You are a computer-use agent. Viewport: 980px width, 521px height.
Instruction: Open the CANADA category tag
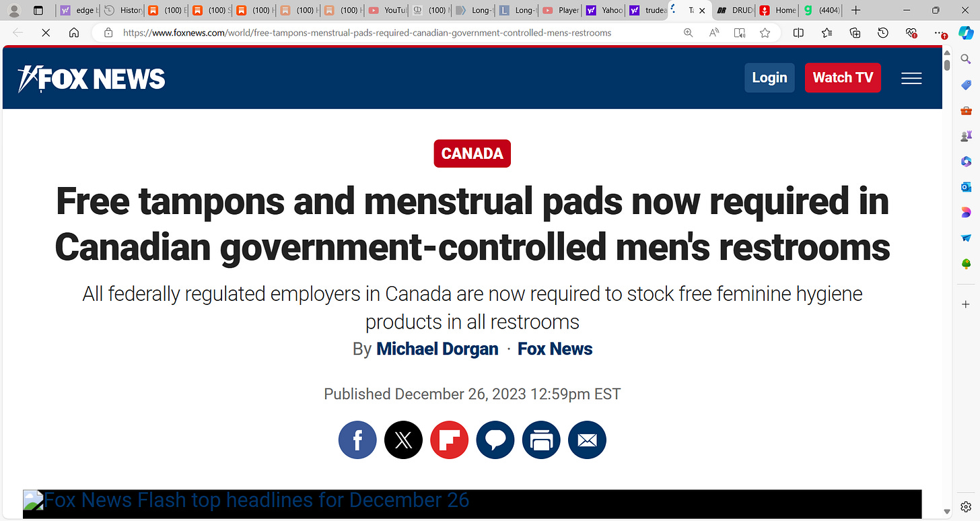[473, 153]
